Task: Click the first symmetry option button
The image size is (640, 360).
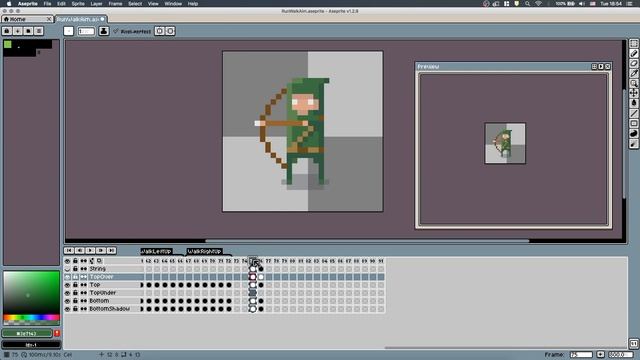Action: pyautogui.click(x=160, y=31)
